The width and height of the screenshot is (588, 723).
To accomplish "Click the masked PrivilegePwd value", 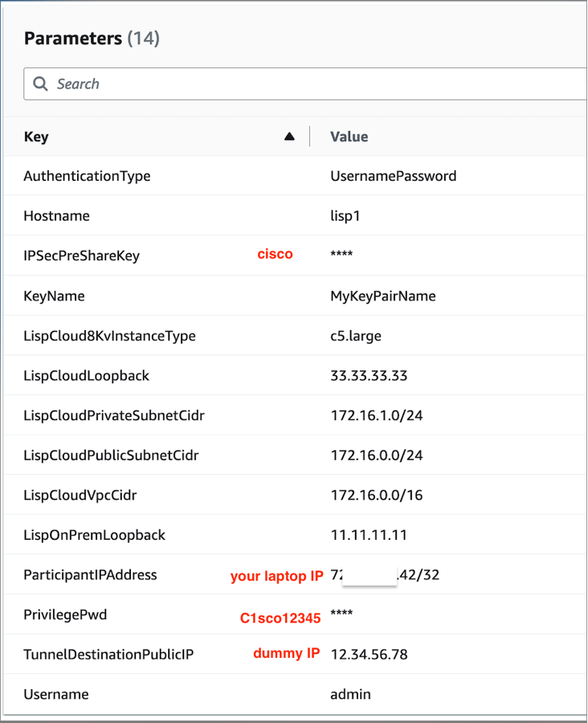I will (341, 615).
